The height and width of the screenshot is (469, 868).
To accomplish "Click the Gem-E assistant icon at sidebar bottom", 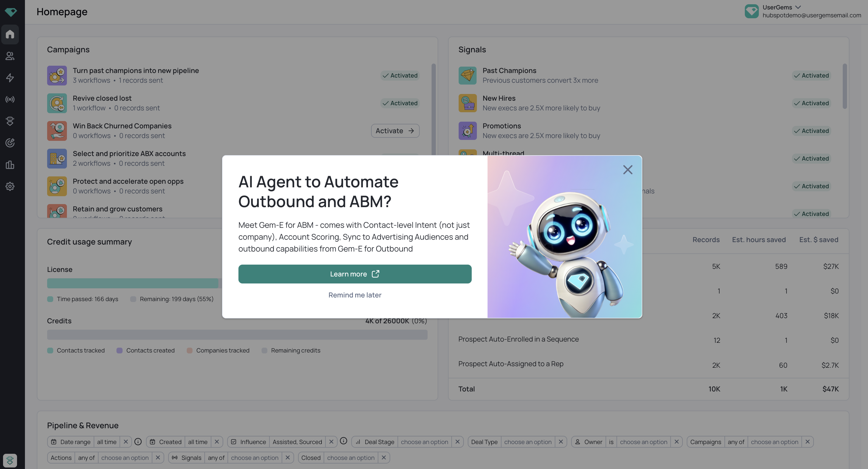I will pos(10,460).
